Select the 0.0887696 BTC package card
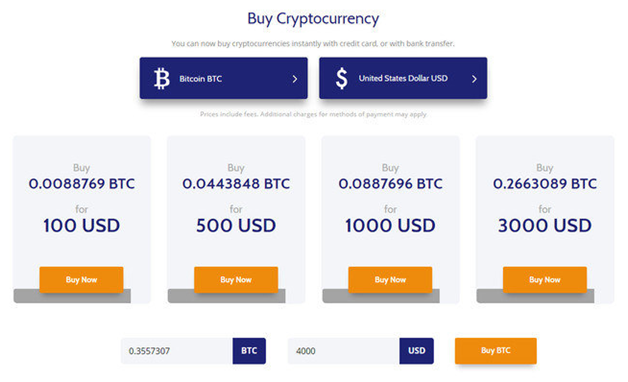This screenshot has width=628, height=382. 390,219
